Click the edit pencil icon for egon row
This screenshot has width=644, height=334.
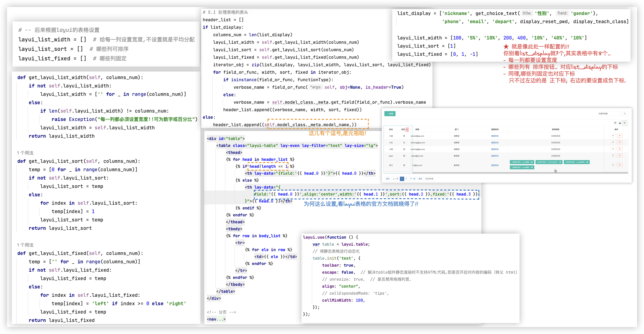click(613, 156)
